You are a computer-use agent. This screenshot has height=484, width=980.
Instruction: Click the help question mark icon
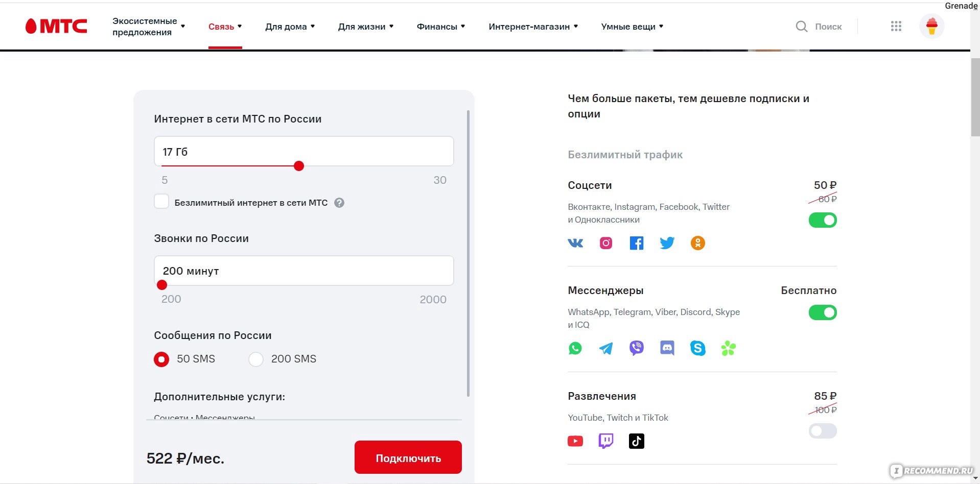coord(339,203)
